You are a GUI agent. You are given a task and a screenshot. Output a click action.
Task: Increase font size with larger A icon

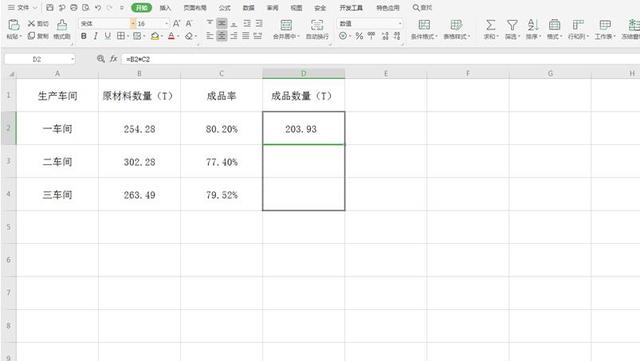click(176, 24)
